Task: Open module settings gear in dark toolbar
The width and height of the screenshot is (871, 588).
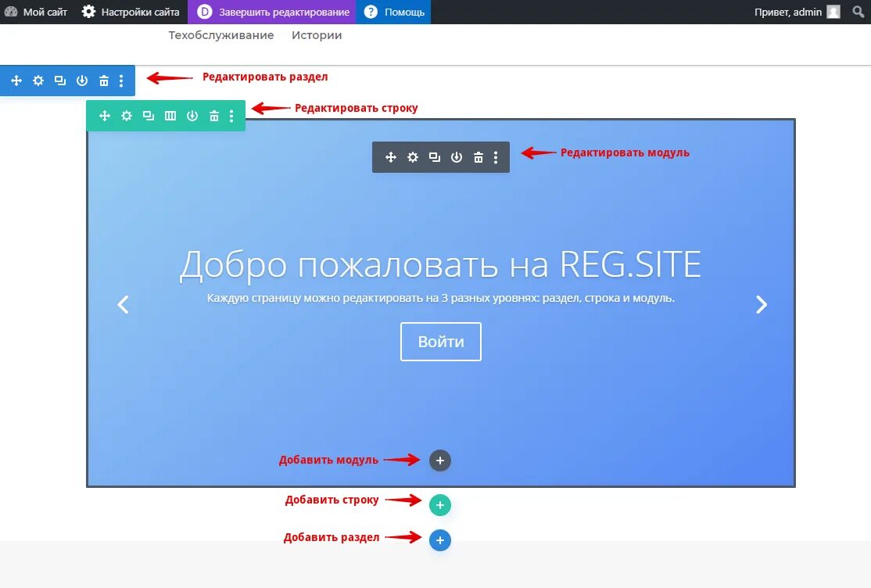Action: pos(413,157)
